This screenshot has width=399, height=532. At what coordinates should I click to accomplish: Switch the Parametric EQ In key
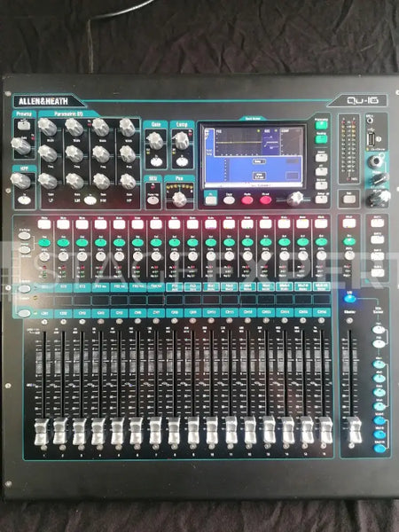(x=90, y=200)
